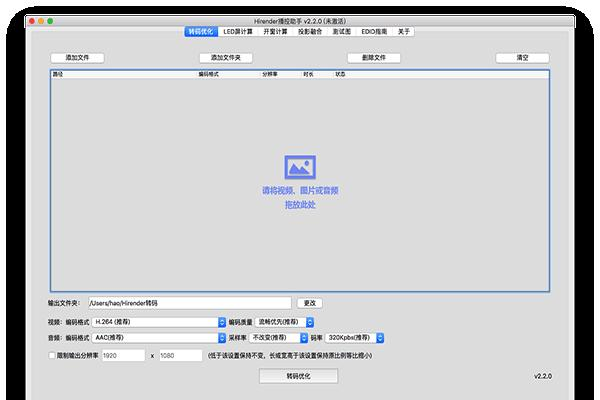Click the 添加文件夹 button
The height and width of the screenshot is (400, 600).
[x=226, y=58]
